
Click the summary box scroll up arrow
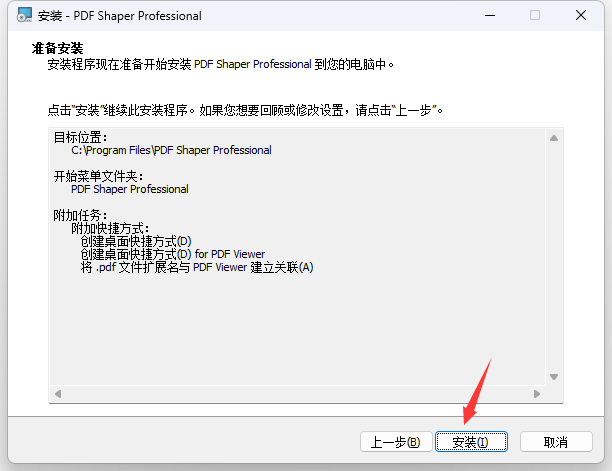coord(554,138)
